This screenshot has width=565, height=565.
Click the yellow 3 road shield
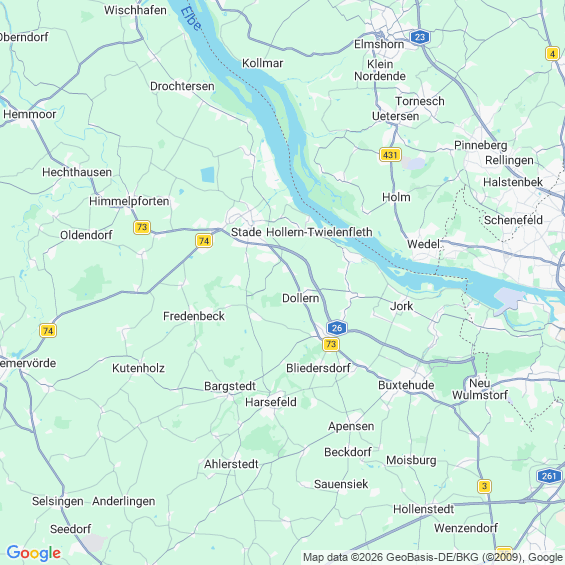[484, 486]
